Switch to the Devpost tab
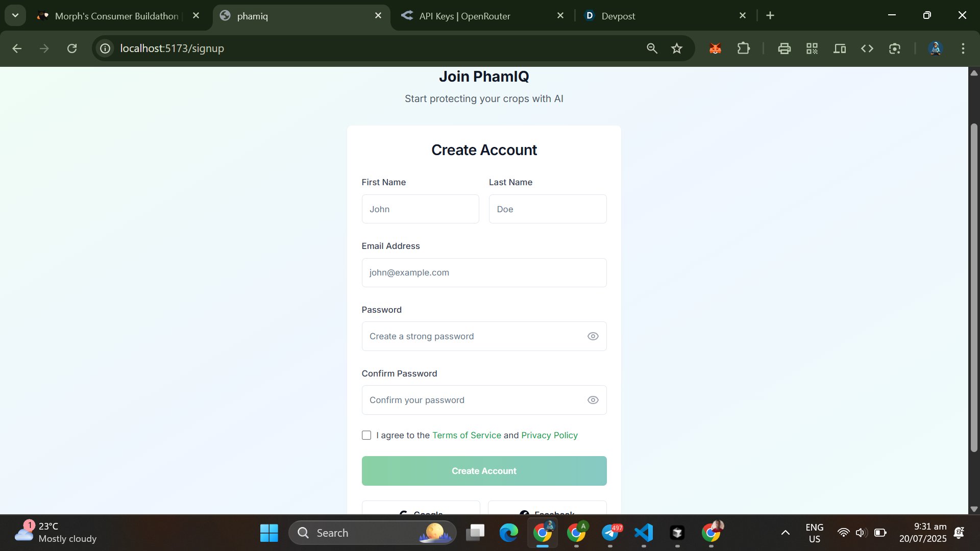980x551 pixels. pyautogui.click(x=618, y=16)
